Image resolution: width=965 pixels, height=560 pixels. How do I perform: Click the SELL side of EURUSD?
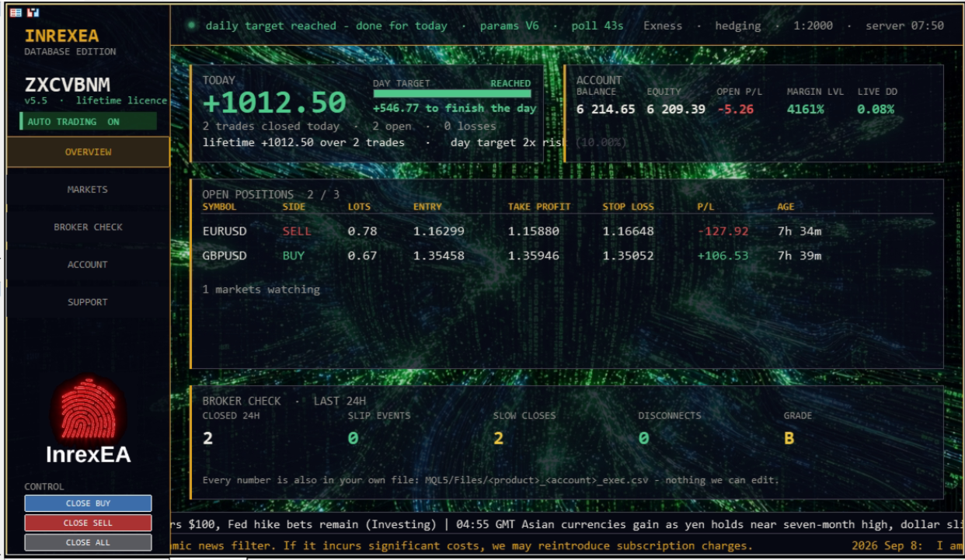pyautogui.click(x=296, y=231)
